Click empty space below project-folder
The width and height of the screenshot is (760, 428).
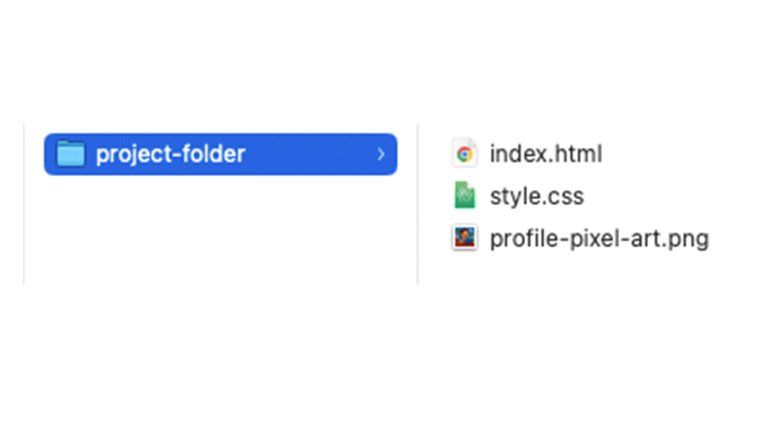pos(221,228)
